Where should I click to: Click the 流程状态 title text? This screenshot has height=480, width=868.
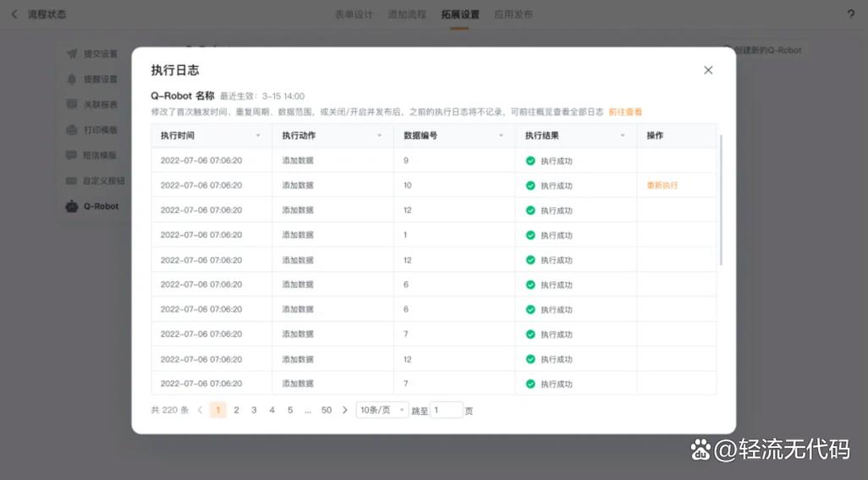click(47, 14)
